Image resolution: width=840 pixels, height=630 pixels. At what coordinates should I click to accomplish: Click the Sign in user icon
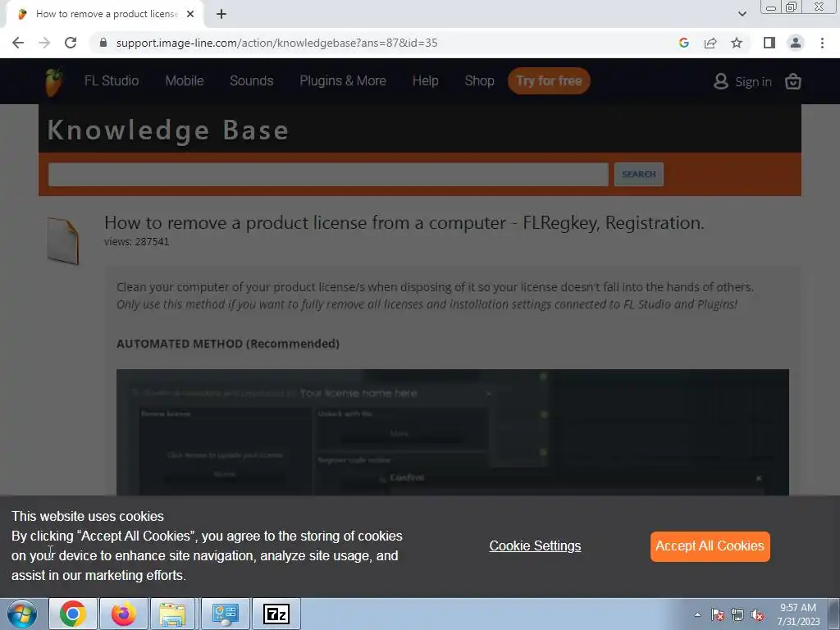(x=721, y=81)
